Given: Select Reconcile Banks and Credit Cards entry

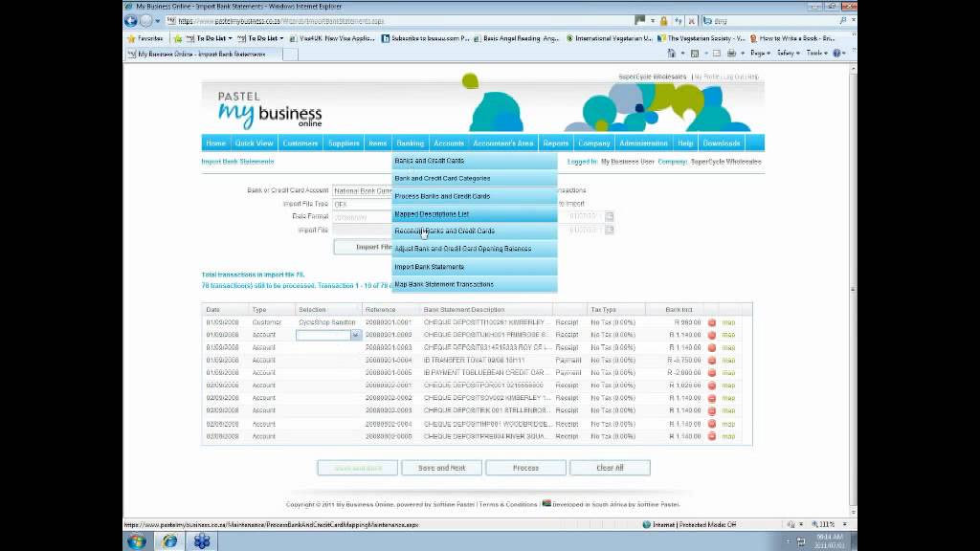Looking at the screenshot, I should pos(475,231).
